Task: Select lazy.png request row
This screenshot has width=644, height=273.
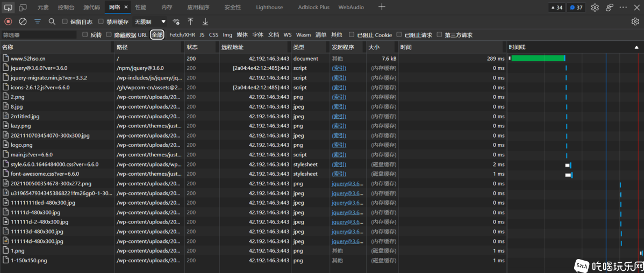Action: 253,126
